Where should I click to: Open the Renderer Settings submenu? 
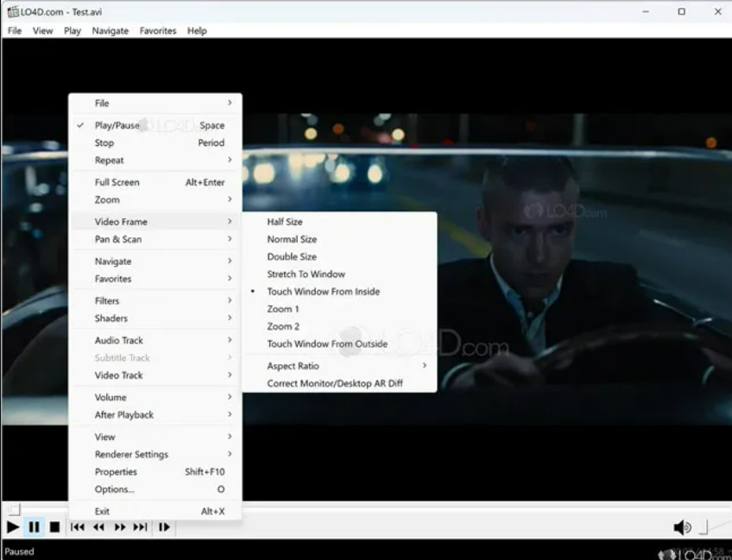tap(131, 455)
